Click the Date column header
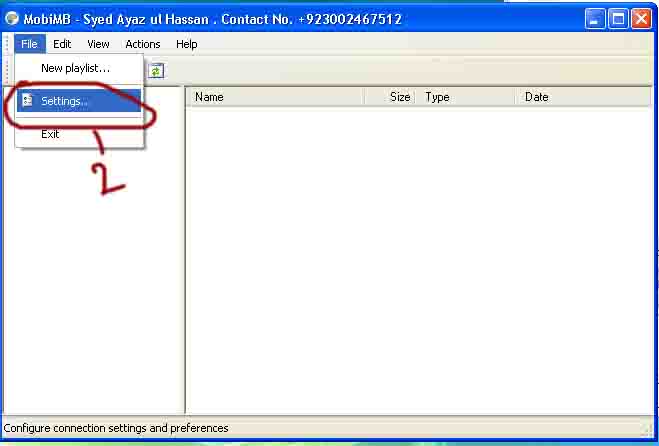 click(583, 97)
